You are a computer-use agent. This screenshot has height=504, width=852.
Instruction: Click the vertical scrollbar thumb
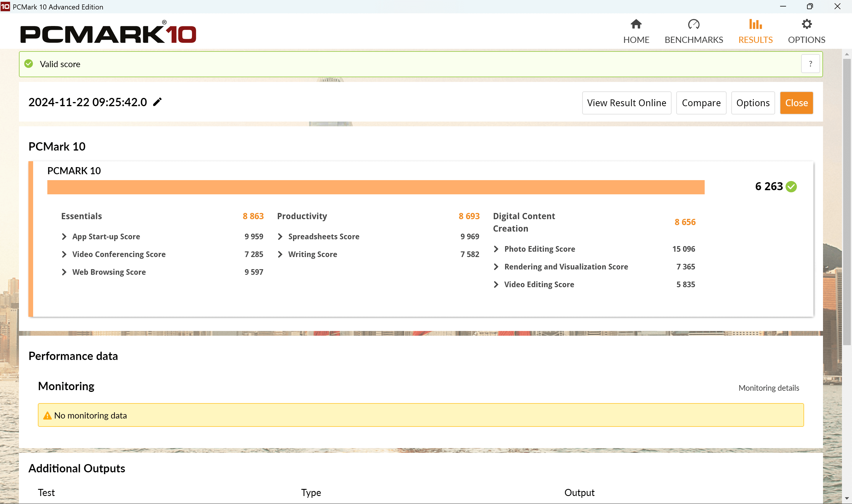pyautogui.click(x=847, y=202)
